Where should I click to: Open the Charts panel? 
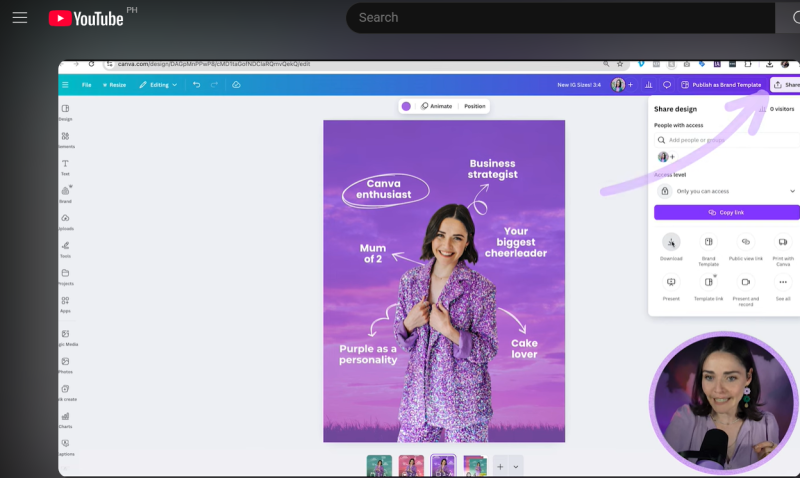tap(65, 420)
